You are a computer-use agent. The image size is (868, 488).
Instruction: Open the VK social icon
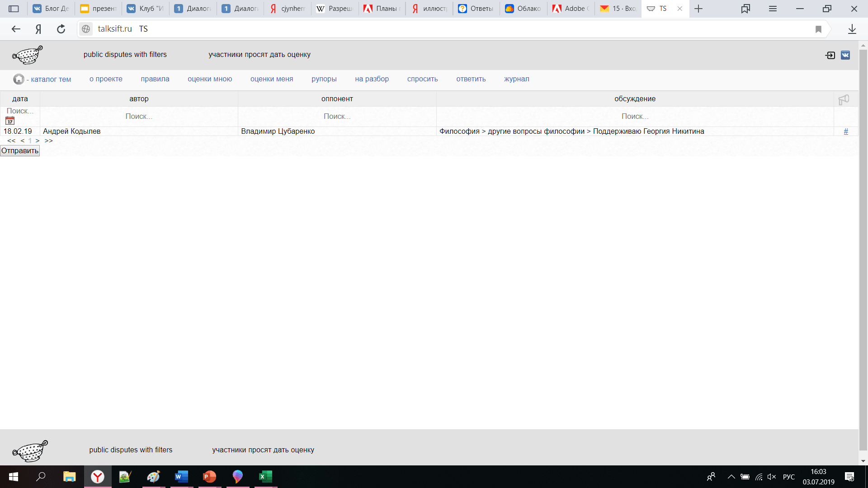click(845, 55)
